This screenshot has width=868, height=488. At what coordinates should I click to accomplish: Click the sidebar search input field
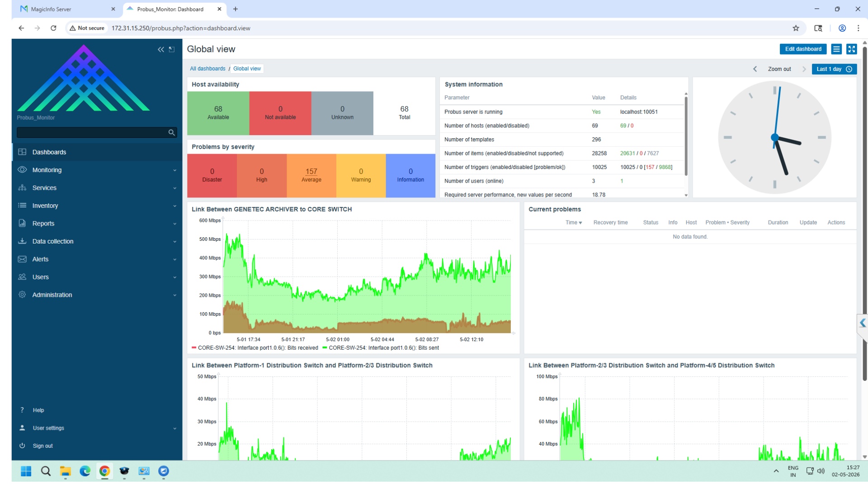92,132
